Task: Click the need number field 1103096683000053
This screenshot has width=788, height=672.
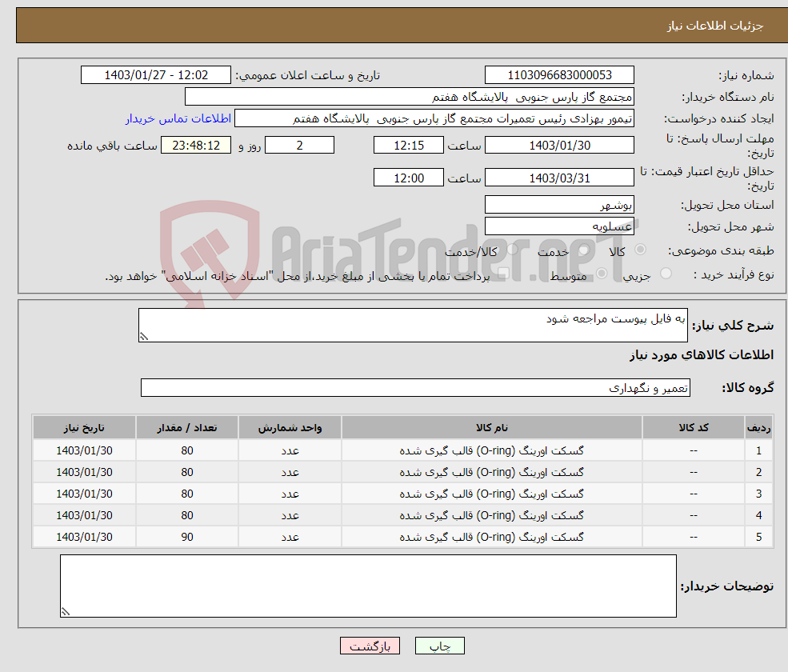Action: click(559, 75)
